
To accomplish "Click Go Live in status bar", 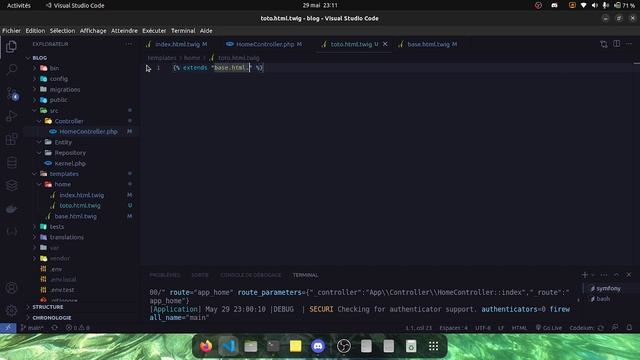I will [549, 328].
